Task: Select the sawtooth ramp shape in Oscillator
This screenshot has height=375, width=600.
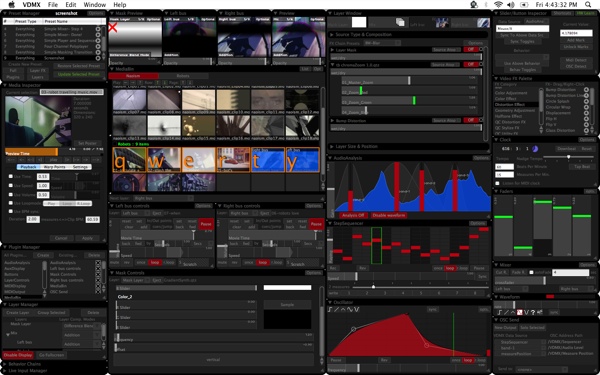Action: click(336, 310)
